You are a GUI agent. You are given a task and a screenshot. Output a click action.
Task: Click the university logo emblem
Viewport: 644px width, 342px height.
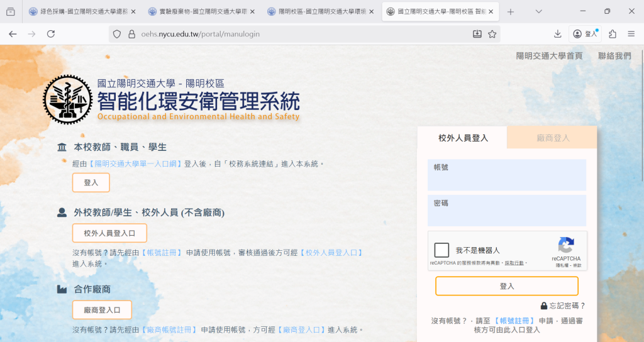point(67,99)
